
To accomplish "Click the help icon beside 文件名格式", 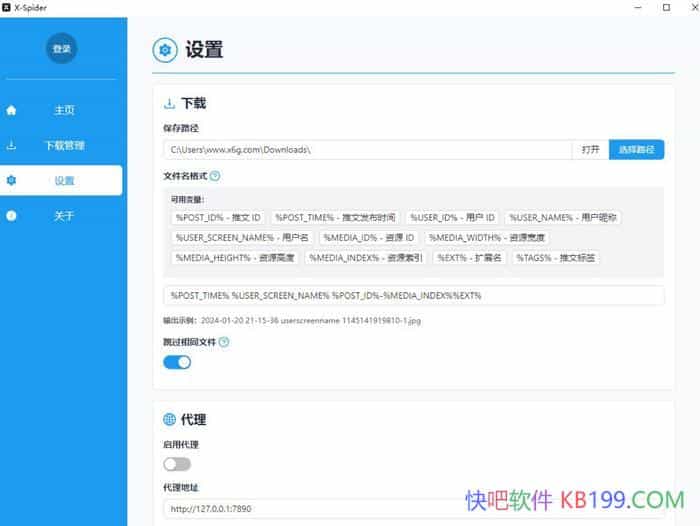I will pyautogui.click(x=215, y=176).
